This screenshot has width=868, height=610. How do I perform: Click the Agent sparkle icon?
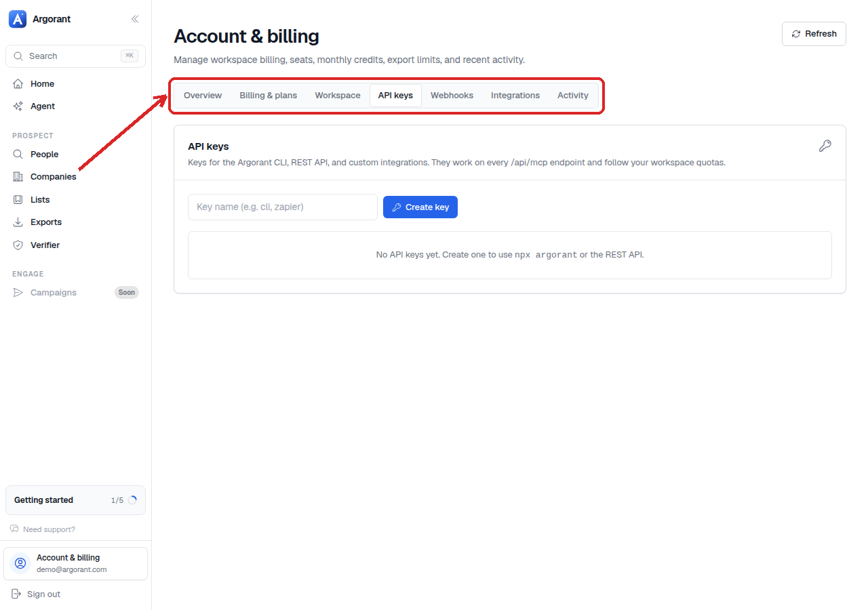pyautogui.click(x=18, y=106)
